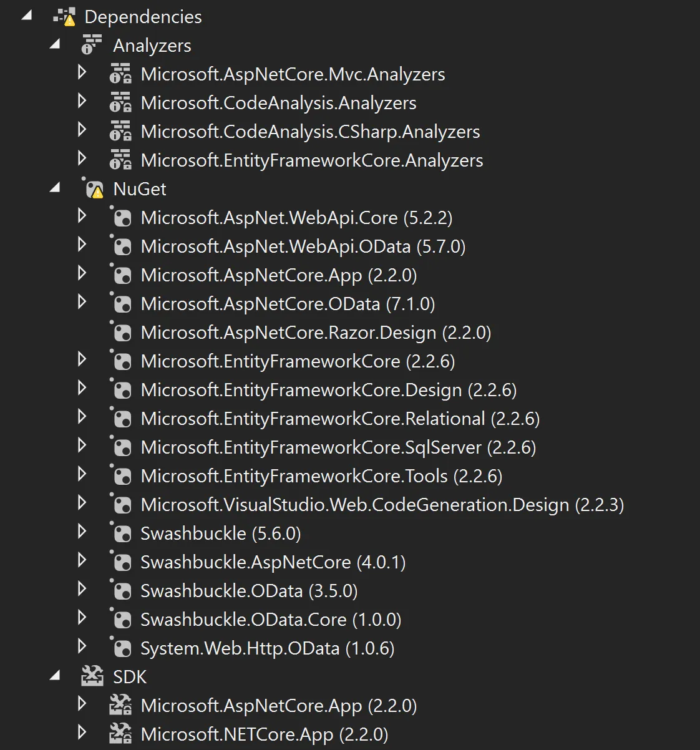700x750 pixels.
Task: Click NuGet Microsoft.AspNetCore.App package icon
Action: 121,275
